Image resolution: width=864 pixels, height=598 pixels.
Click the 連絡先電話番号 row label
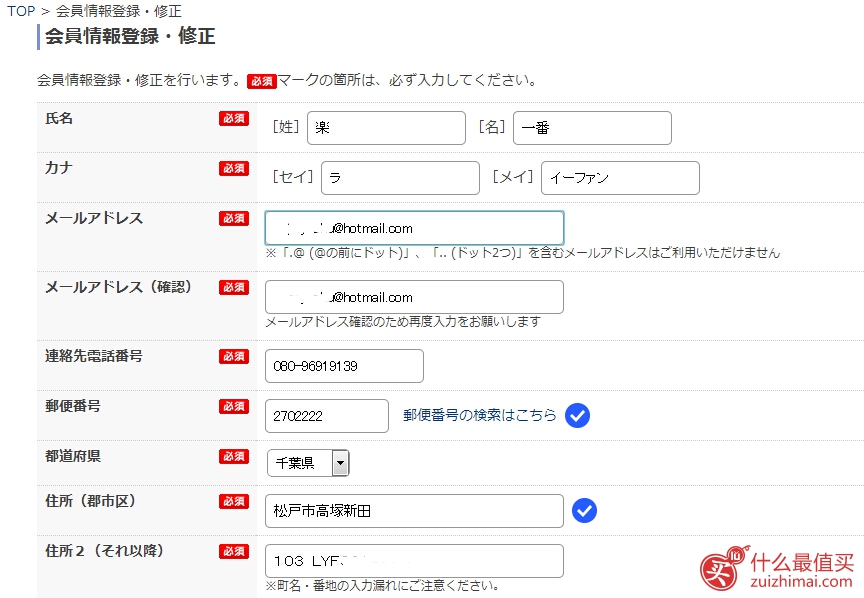tap(94, 356)
